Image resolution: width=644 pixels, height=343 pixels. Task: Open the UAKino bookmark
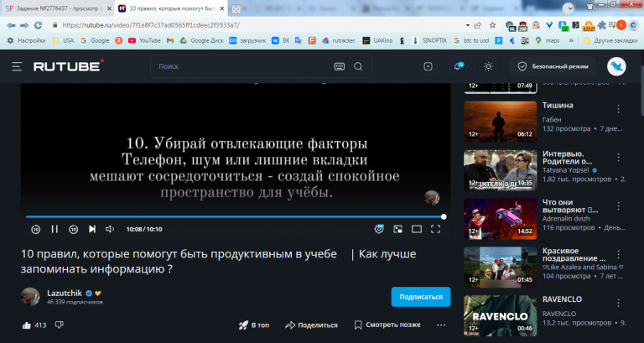pos(377,40)
